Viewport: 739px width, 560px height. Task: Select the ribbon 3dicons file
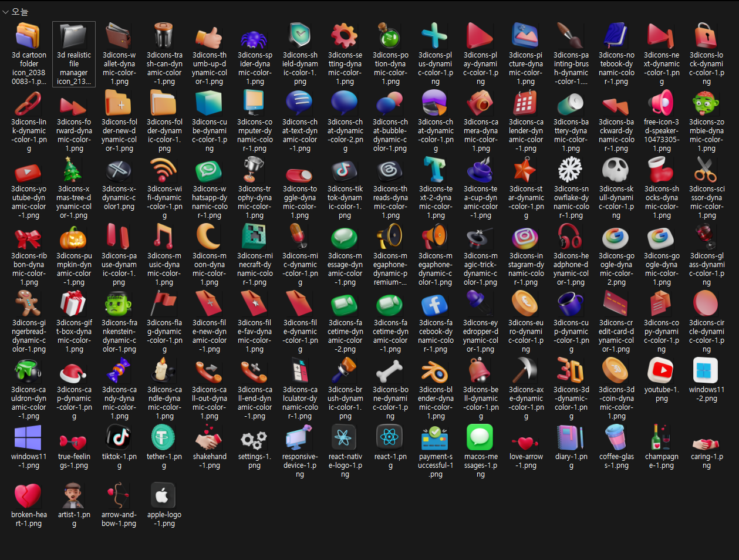point(29,255)
